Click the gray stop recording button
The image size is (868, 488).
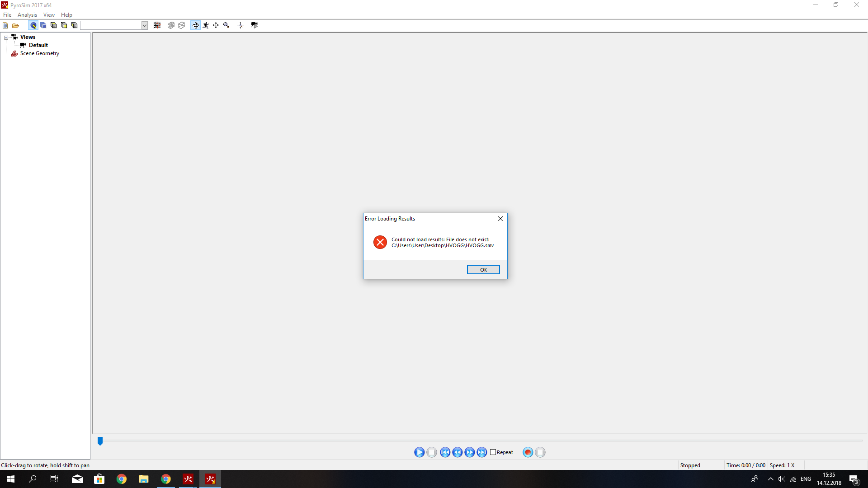[x=540, y=452]
